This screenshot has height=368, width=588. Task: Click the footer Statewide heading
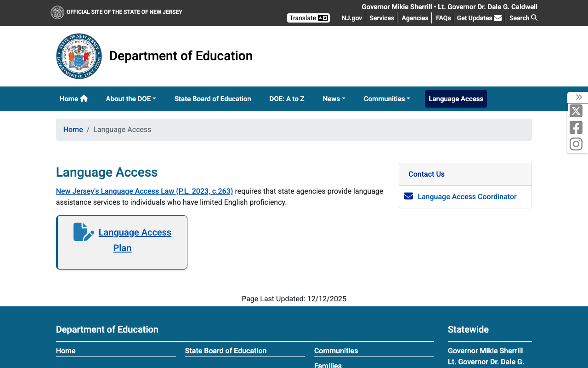point(468,329)
